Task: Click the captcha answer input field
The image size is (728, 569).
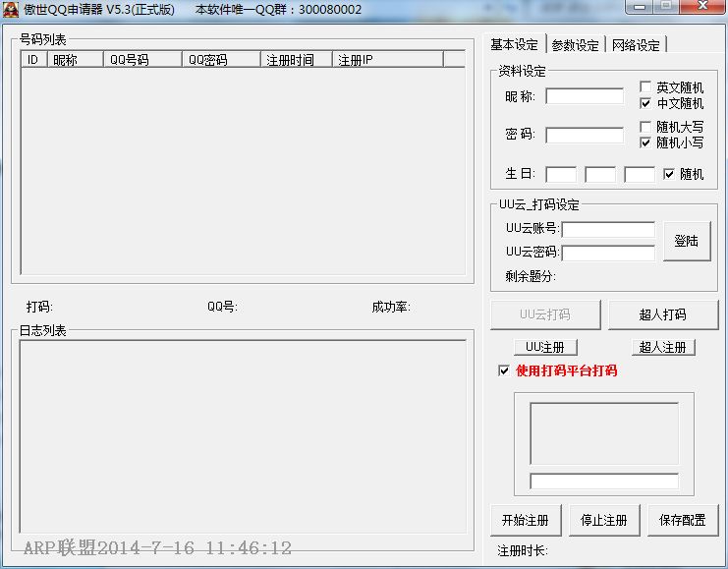Action: (604, 482)
